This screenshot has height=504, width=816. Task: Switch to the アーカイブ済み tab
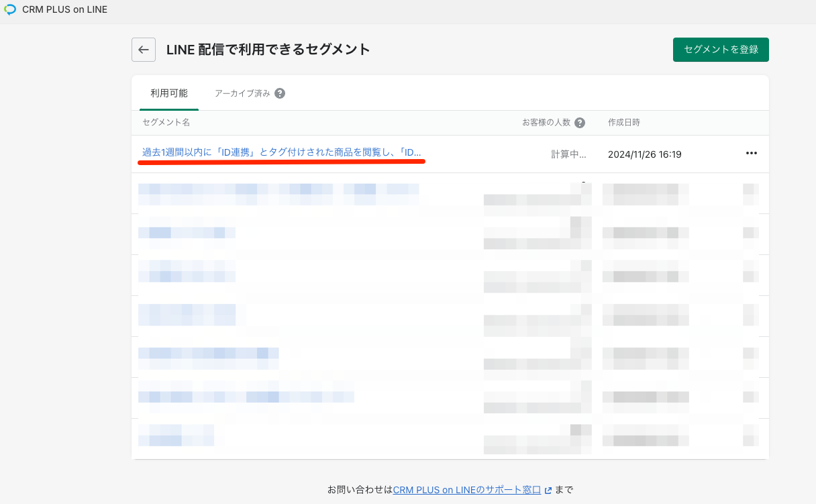[243, 93]
